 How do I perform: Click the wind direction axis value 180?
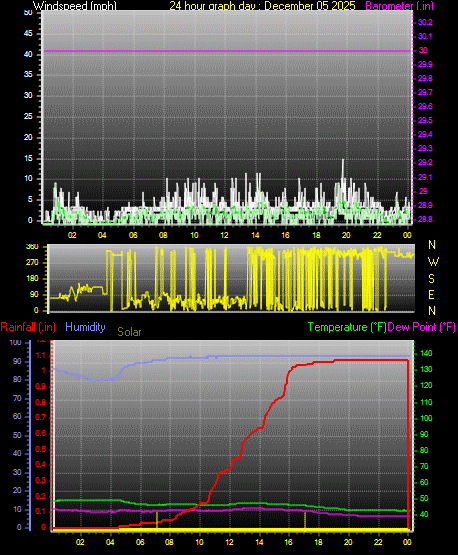point(32,279)
